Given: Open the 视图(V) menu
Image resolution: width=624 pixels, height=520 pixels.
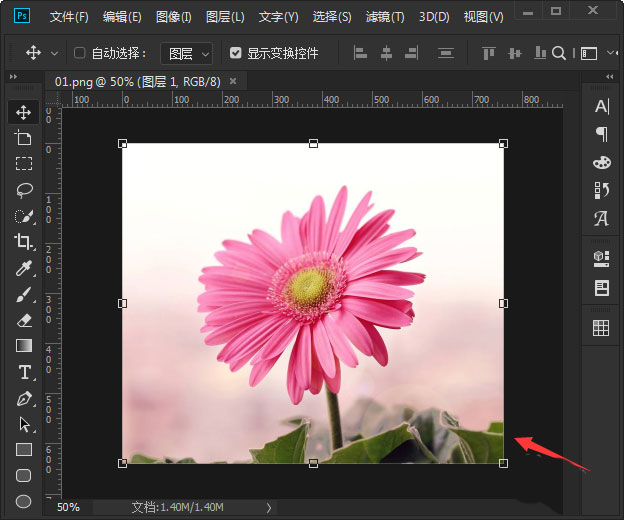Looking at the screenshot, I should click(484, 17).
